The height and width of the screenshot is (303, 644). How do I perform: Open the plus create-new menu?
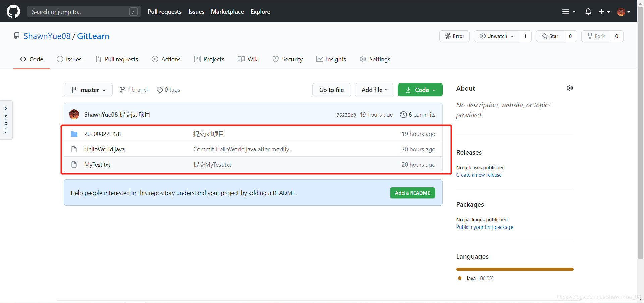pos(604,12)
